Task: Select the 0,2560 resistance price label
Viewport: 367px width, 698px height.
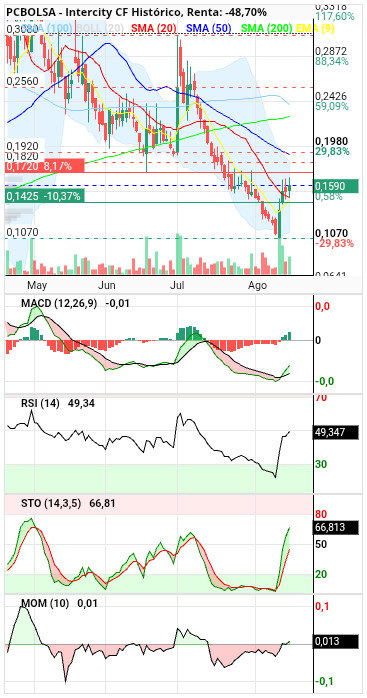Action: [22, 81]
